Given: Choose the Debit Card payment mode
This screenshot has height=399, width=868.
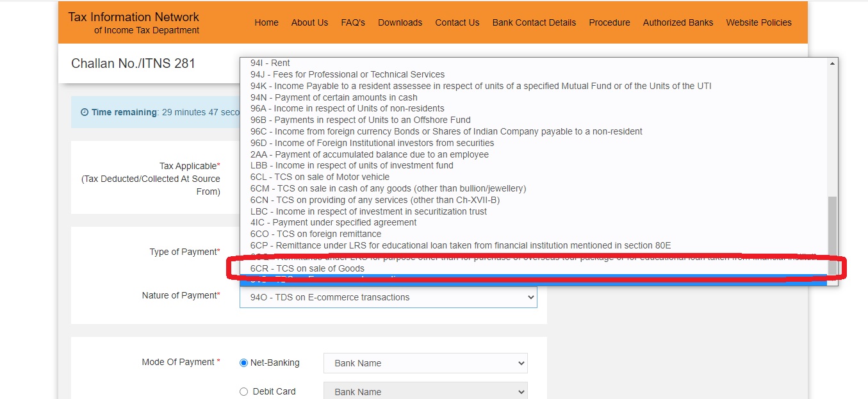Looking at the screenshot, I should click(243, 392).
